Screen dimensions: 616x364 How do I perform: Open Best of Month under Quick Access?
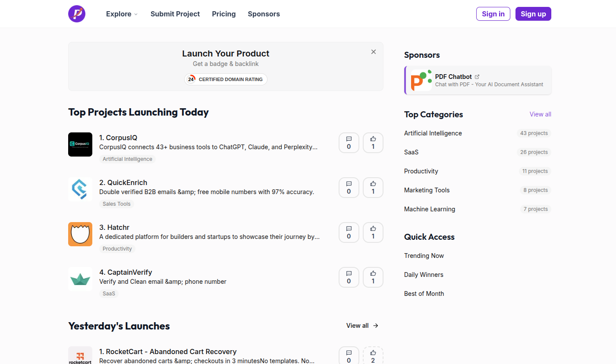click(424, 294)
